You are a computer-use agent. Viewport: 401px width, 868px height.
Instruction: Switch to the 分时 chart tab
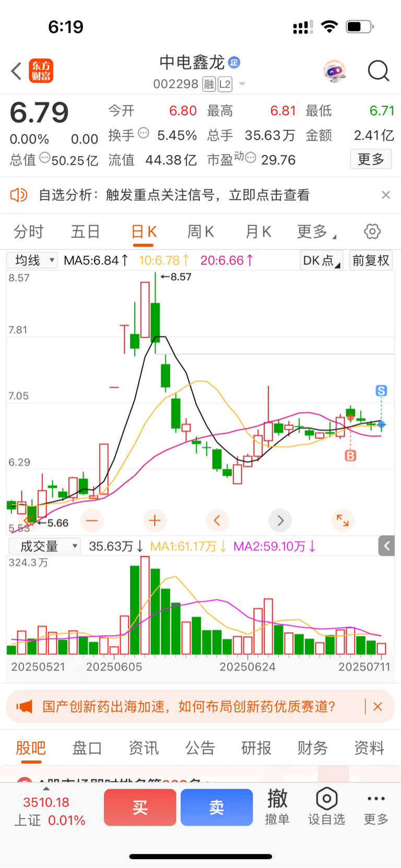28,232
